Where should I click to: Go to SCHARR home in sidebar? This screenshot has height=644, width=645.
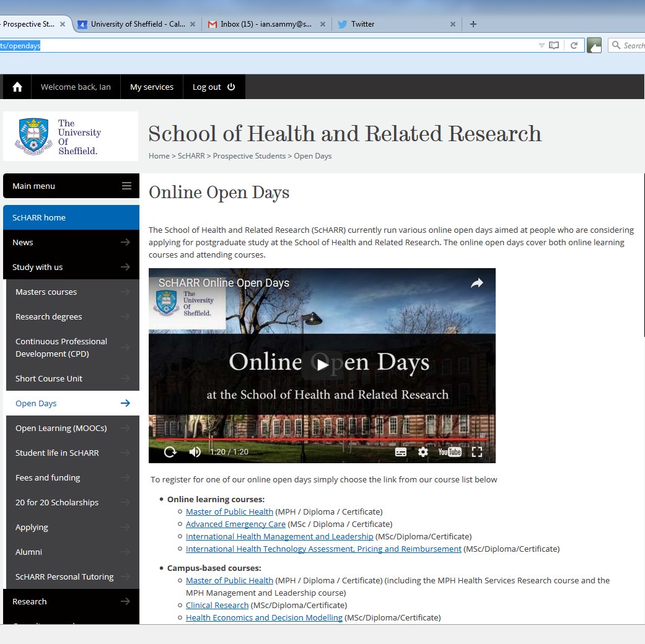(x=71, y=217)
